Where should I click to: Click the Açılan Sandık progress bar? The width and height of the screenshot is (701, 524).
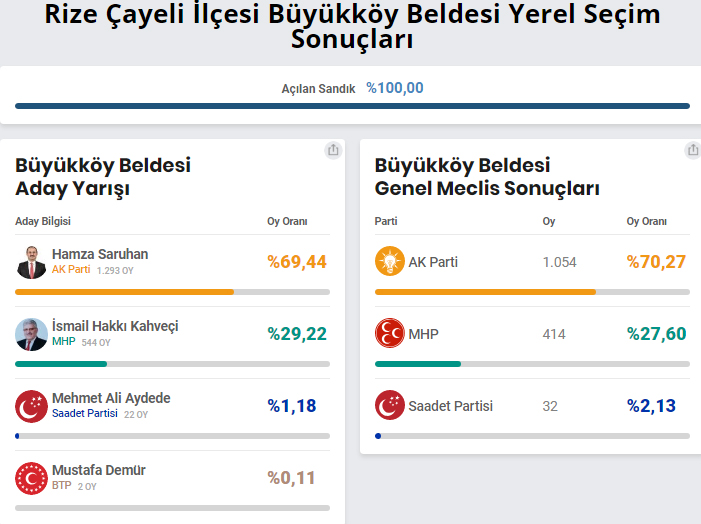[352, 106]
